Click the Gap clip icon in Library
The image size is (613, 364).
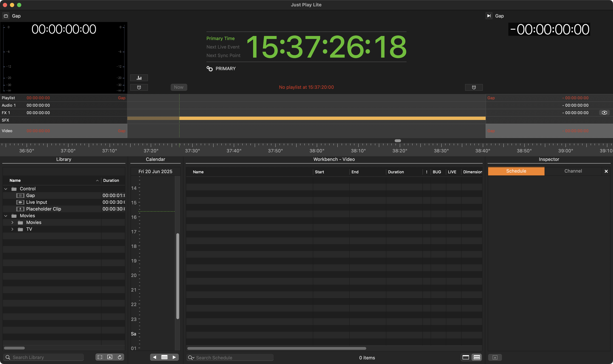(20, 195)
